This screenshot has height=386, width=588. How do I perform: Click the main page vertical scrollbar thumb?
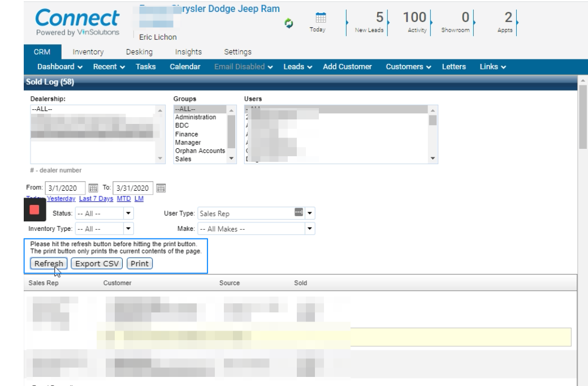point(583,117)
